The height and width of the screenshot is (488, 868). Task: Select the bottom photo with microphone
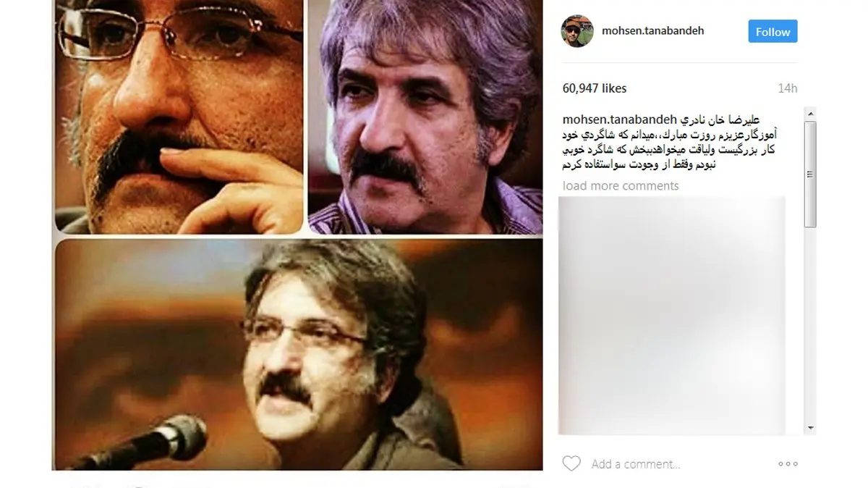[x=297, y=355]
